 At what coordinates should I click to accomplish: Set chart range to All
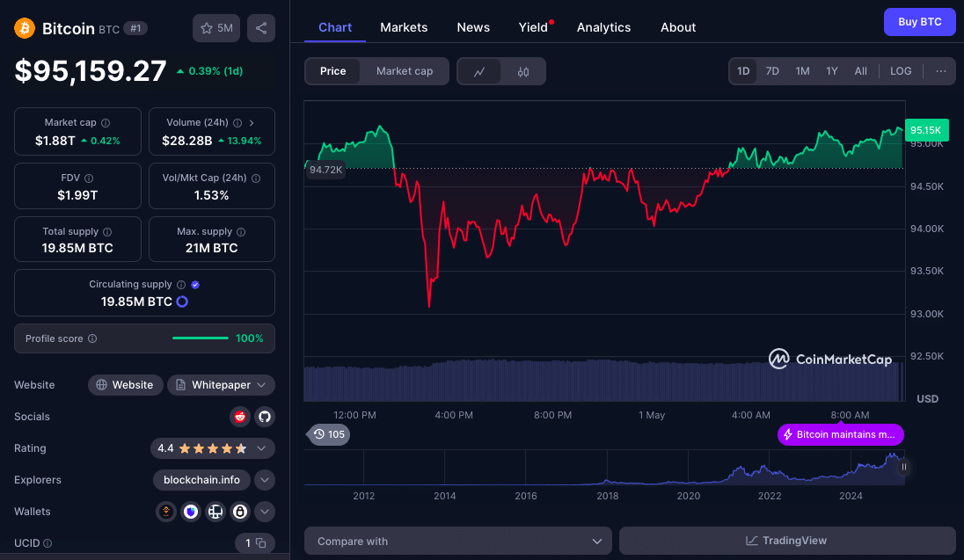pos(861,71)
